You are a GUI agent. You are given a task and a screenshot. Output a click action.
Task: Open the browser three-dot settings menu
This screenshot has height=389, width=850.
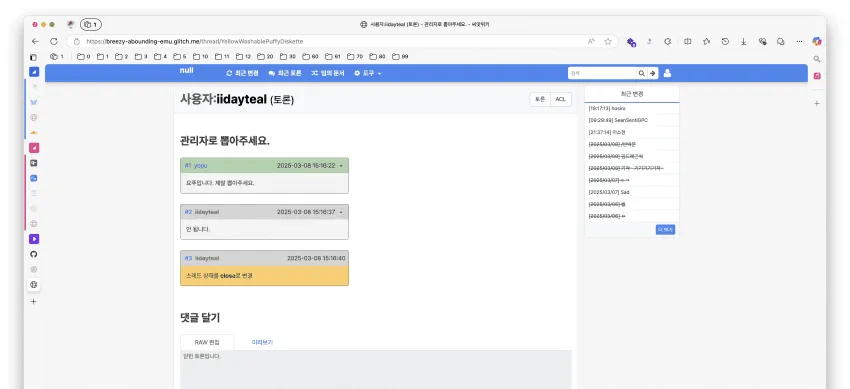(800, 41)
